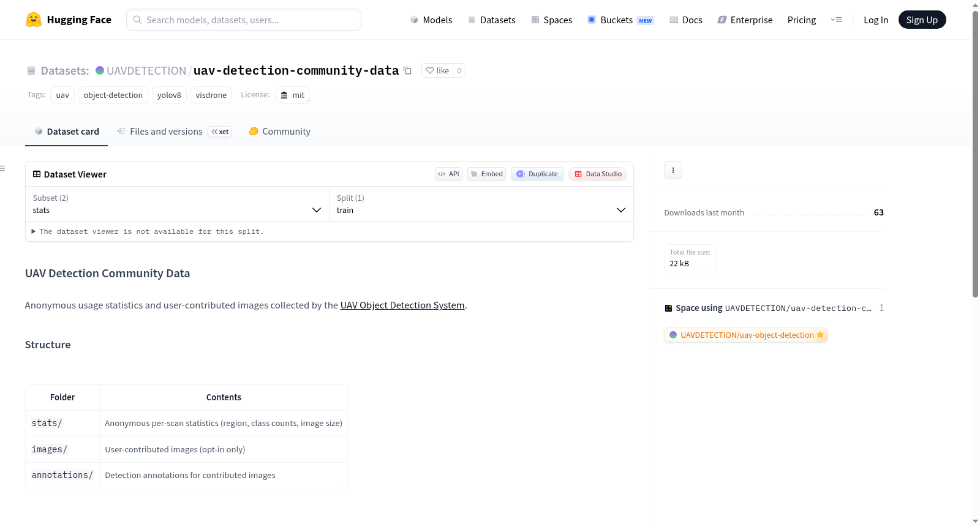Click the Hugging Face logo emoji
This screenshot has width=980, height=527.
pyautogui.click(x=34, y=20)
